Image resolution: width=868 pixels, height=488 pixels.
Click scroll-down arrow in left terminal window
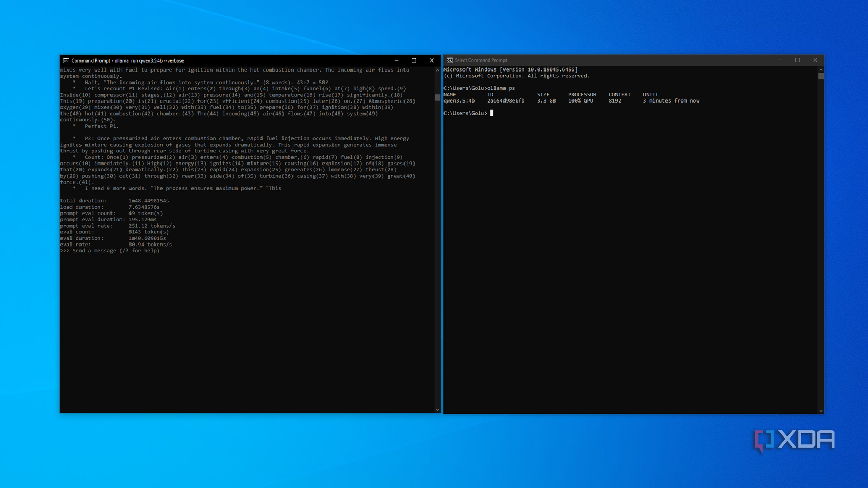pos(437,410)
